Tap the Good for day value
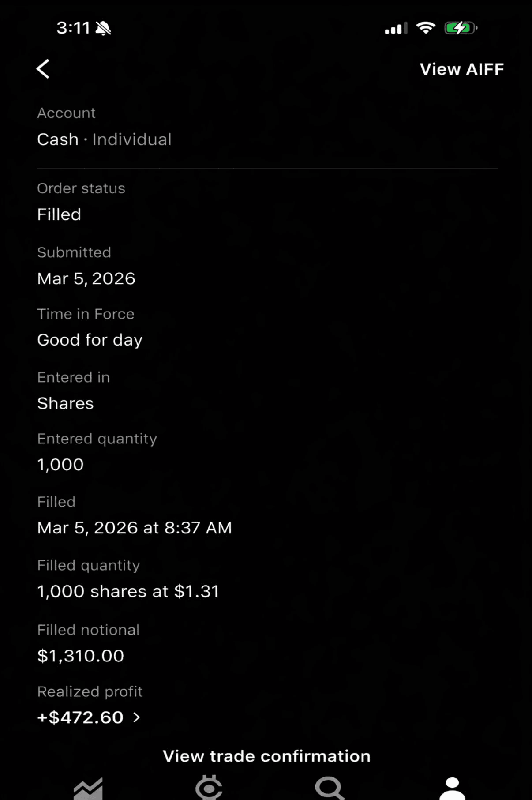532x800 pixels. tap(90, 340)
